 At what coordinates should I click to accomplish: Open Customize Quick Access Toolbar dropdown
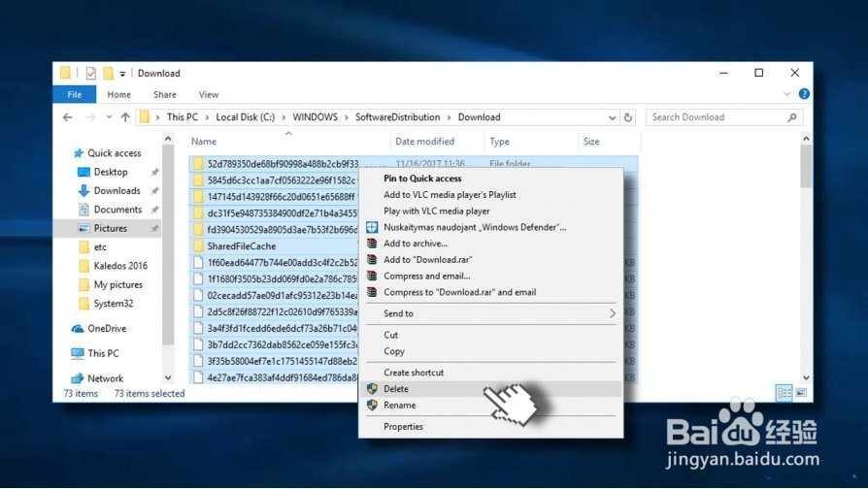pyautogui.click(x=122, y=74)
